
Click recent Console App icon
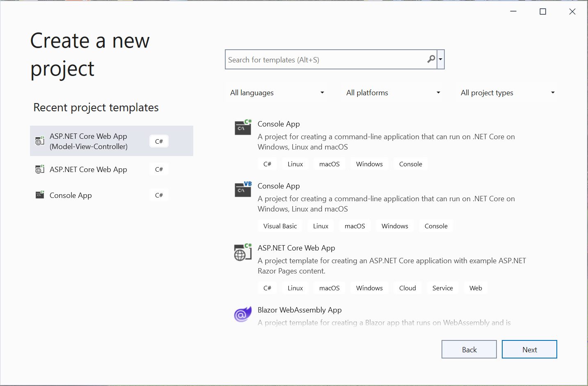40,195
